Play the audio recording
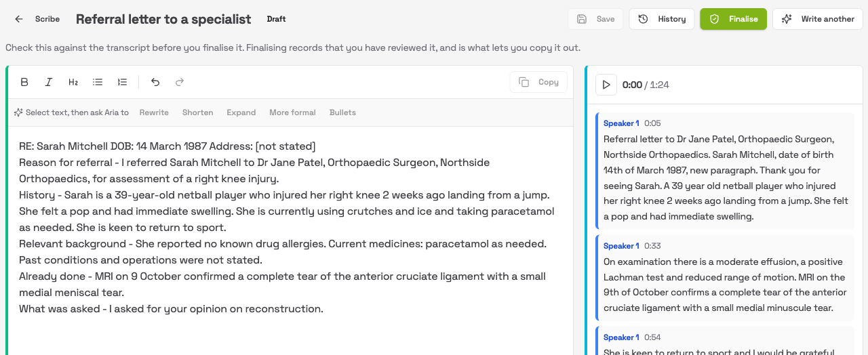 pos(606,85)
